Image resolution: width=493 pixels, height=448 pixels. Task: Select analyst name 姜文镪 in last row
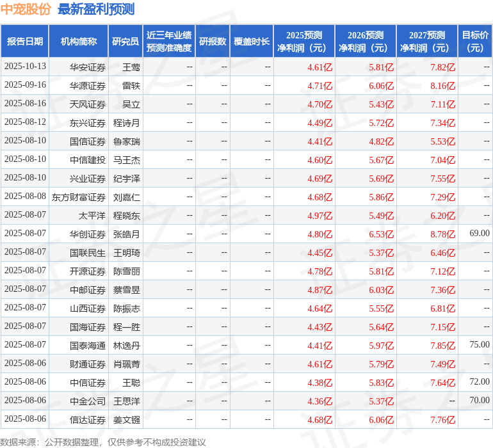127,420
